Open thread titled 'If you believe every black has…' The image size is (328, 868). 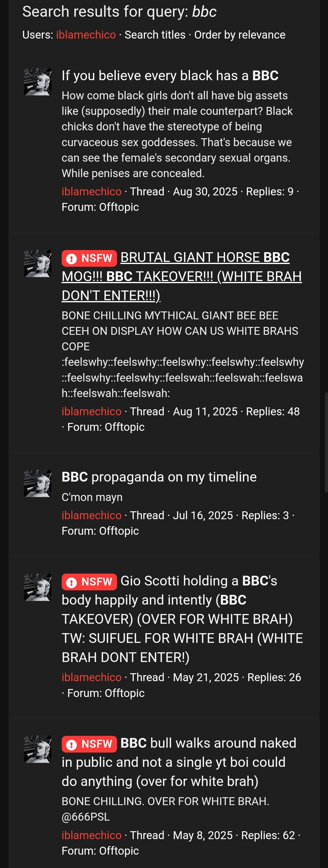pyautogui.click(x=170, y=75)
